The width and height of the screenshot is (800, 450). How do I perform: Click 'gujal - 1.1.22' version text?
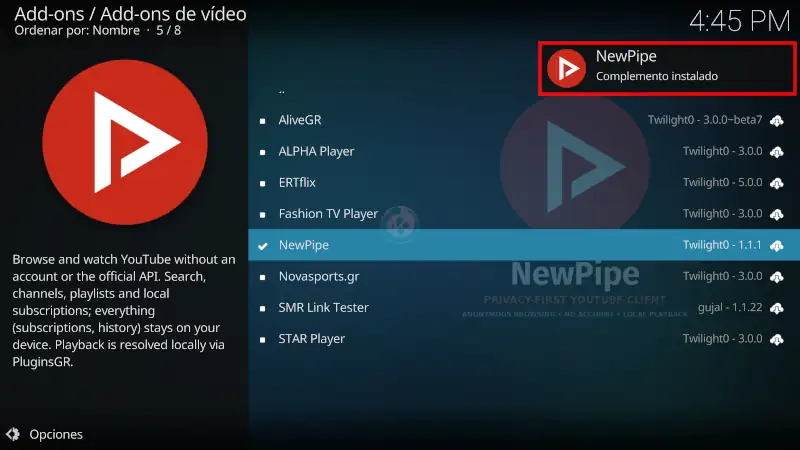(730, 308)
